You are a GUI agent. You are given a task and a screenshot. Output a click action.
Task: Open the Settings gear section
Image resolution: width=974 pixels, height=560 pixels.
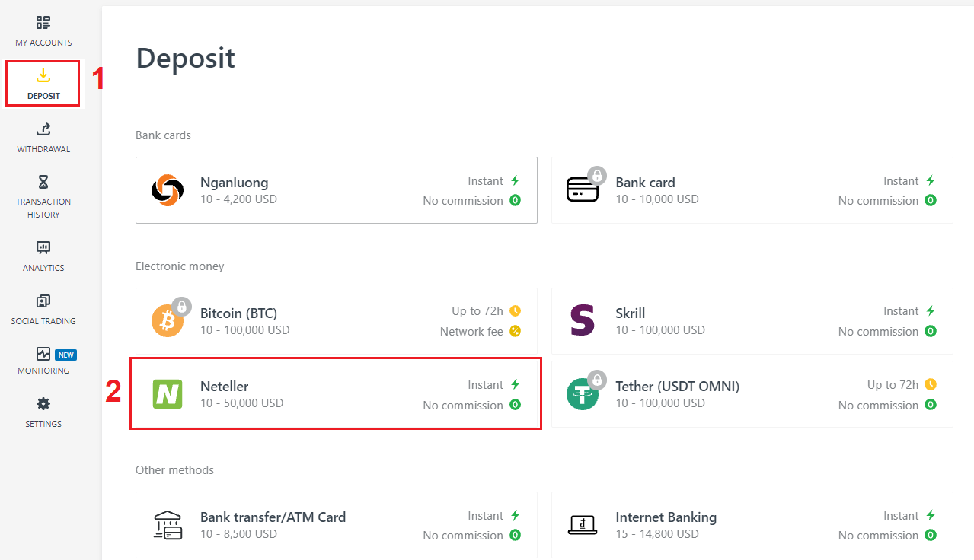point(43,412)
